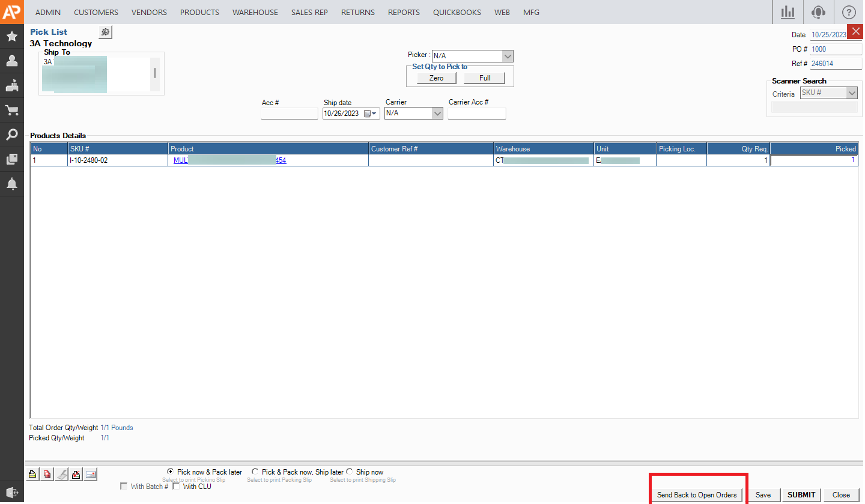Click the Acc # input field
The width and height of the screenshot is (865, 504).
pyautogui.click(x=289, y=114)
